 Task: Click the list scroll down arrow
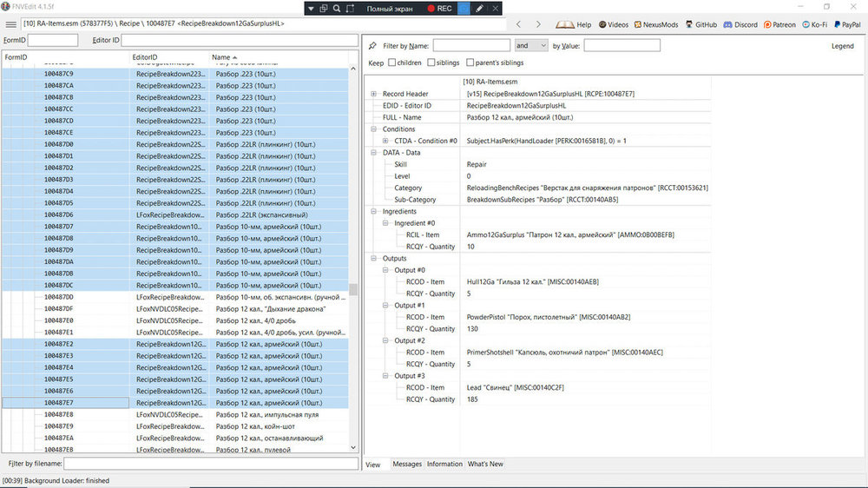tap(353, 447)
